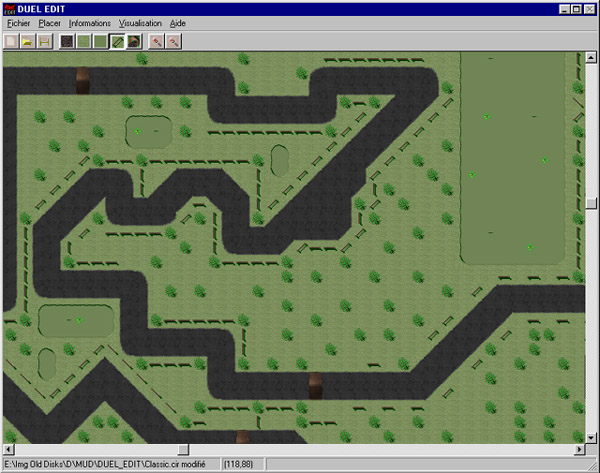Close the DUEL EDIT window
600x473 pixels.
pyautogui.click(x=589, y=9)
